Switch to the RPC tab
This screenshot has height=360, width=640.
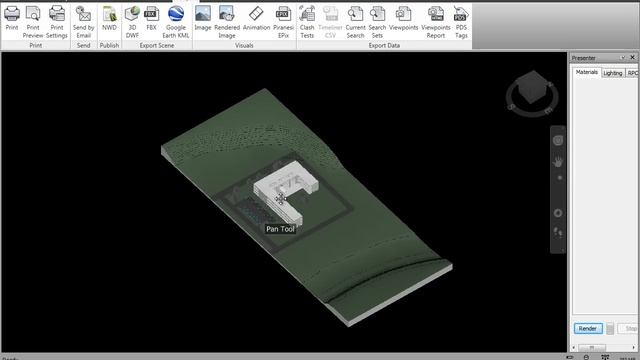click(x=632, y=73)
